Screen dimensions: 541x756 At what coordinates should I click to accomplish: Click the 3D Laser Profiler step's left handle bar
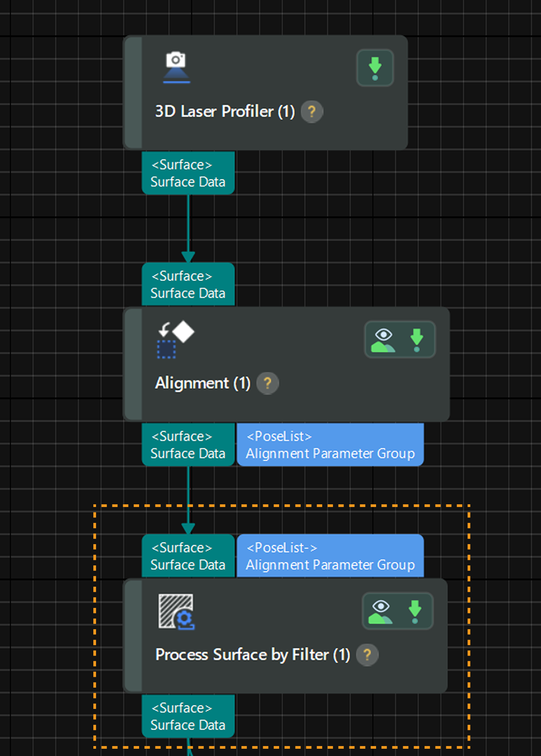tap(133, 93)
